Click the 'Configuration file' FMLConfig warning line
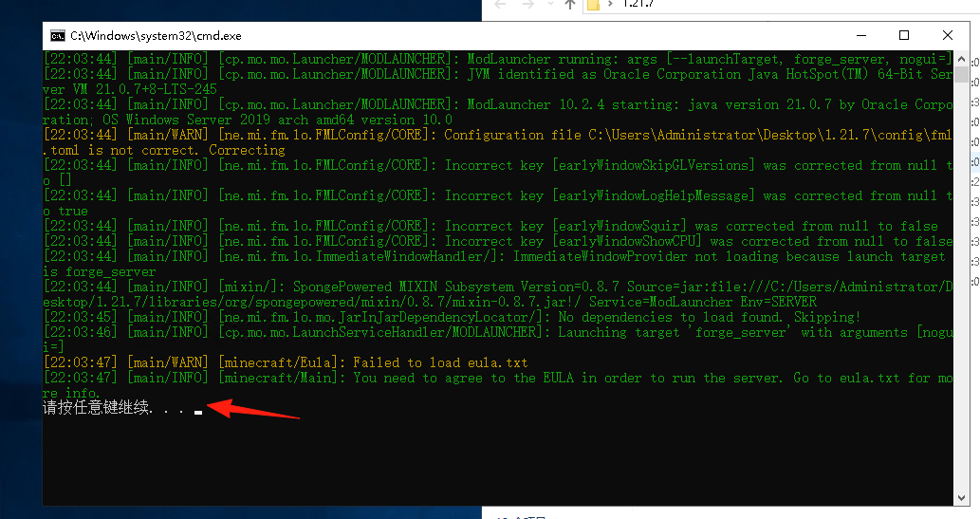This screenshot has width=980, height=519. point(498,142)
